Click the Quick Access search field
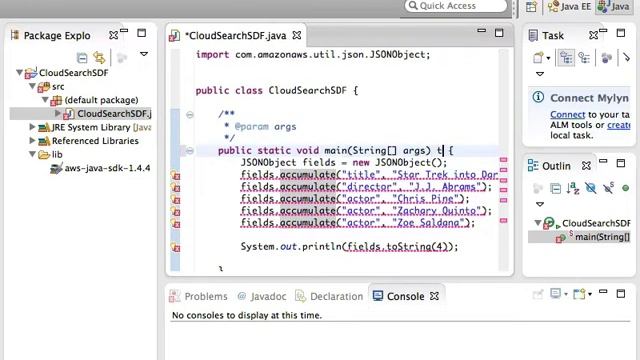This screenshot has width=640, height=360. pyautogui.click(x=456, y=6)
